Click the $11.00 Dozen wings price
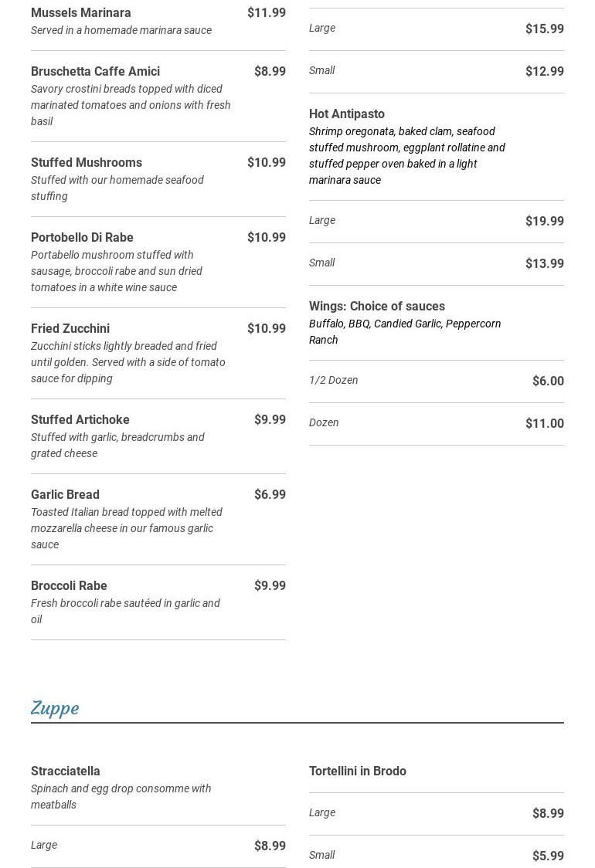The height and width of the screenshot is (868, 595). (545, 424)
